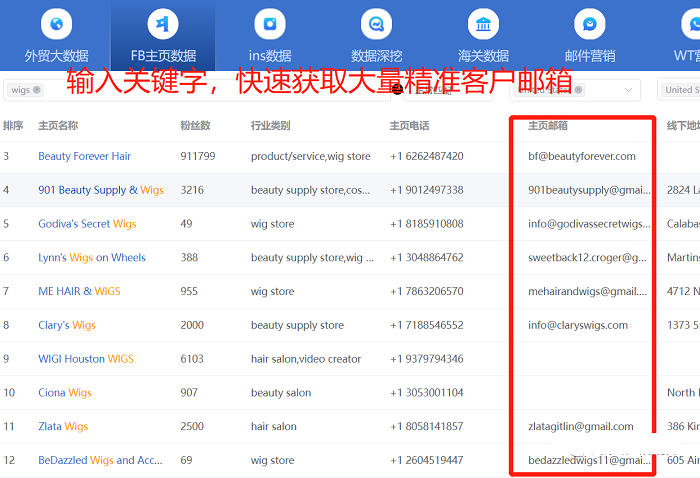700x478 pixels.
Task: Click the 主页名称 column header
Action: [58, 125]
